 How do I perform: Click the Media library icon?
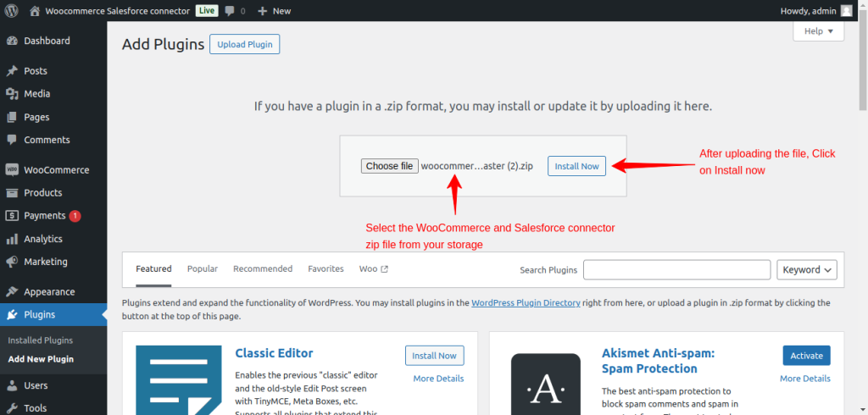pos(12,94)
